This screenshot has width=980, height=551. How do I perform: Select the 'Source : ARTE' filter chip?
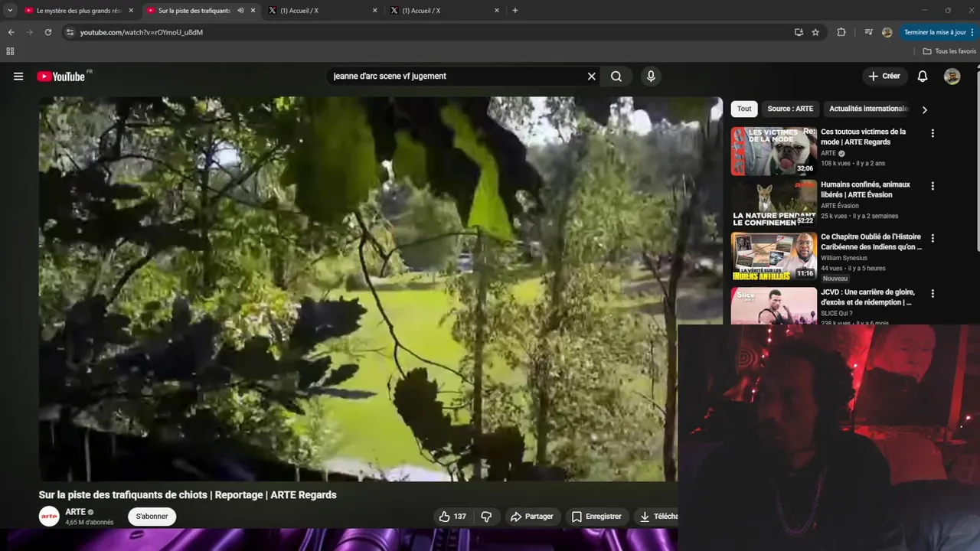point(790,109)
